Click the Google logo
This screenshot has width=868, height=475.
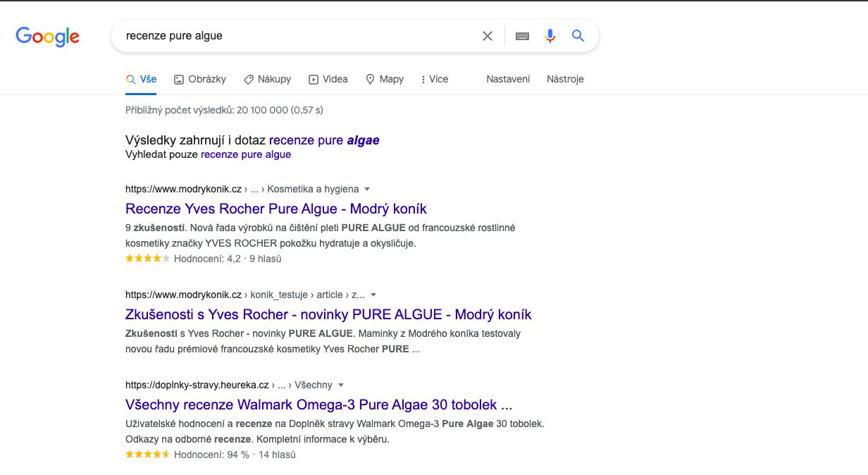(47, 36)
